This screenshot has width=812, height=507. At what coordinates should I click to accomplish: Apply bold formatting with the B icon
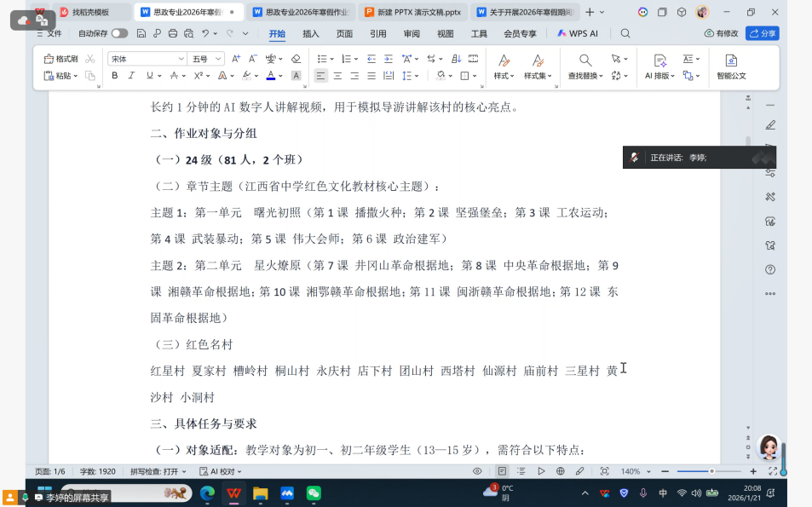(x=115, y=76)
